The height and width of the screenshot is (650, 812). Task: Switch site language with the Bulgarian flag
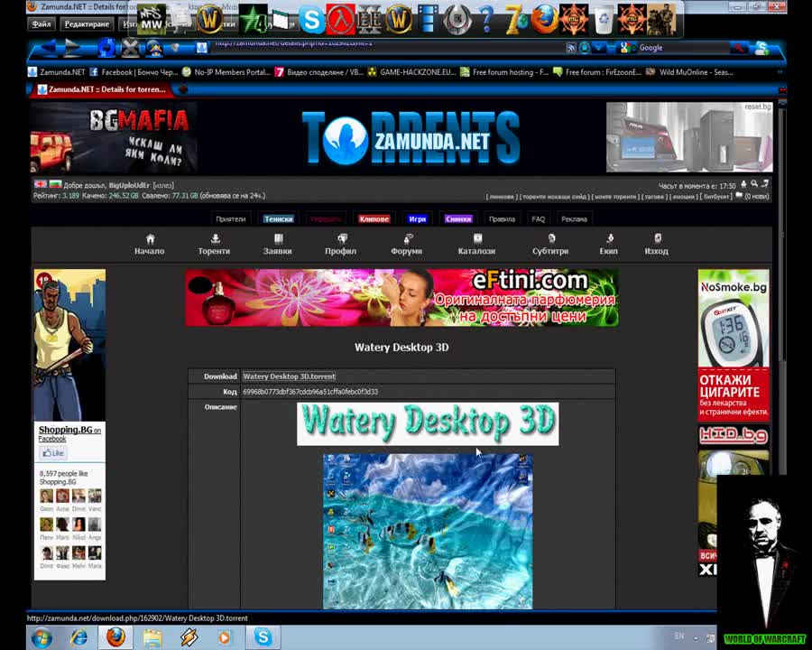[55, 184]
